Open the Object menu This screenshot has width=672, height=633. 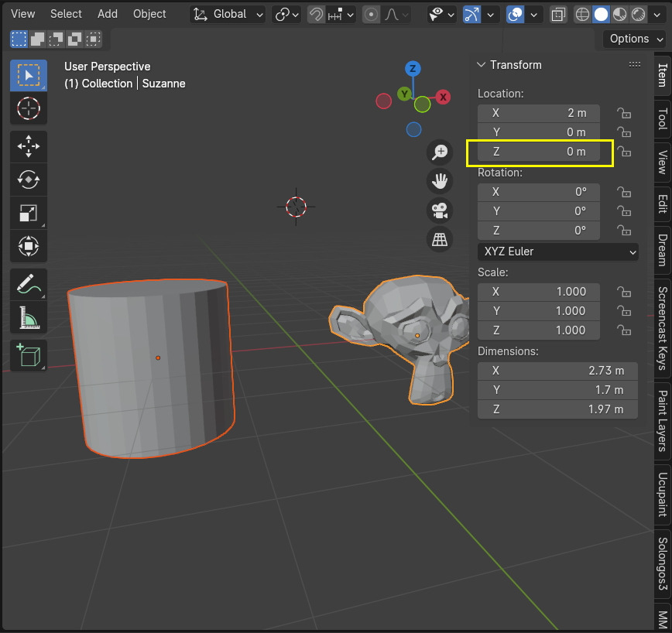[149, 14]
